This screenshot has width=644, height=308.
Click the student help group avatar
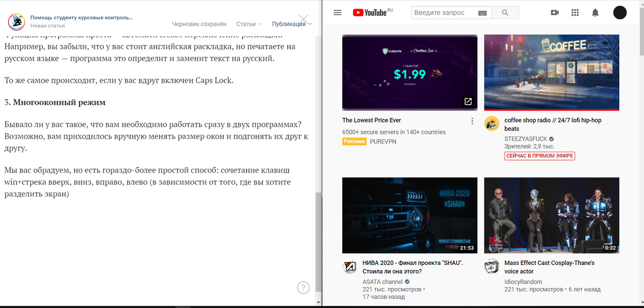coord(16,22)
